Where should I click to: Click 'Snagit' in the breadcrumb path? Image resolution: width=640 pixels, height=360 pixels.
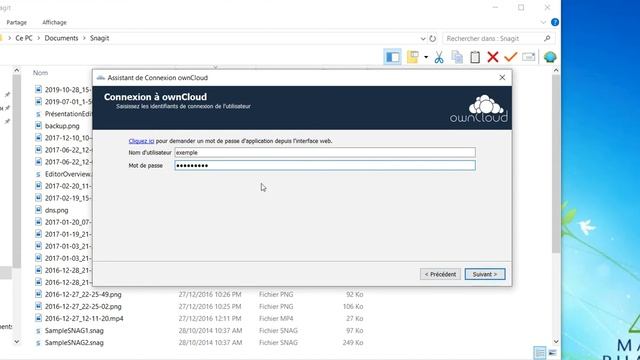click(x=100, y=38)
